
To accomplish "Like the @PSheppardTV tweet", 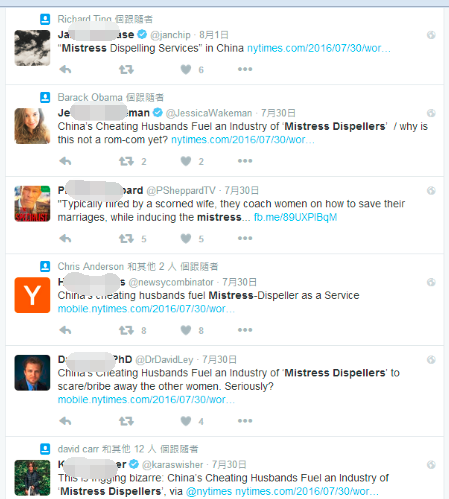I will click(186, 238).
